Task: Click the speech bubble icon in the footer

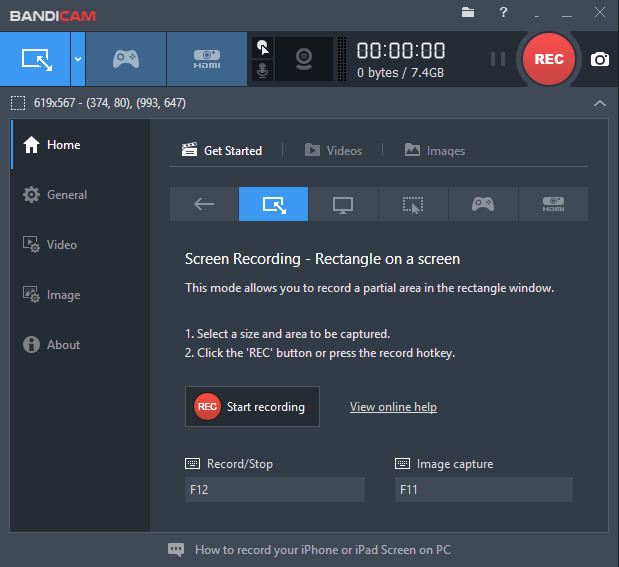Action: pyautogui.click(x=176, y=550)
